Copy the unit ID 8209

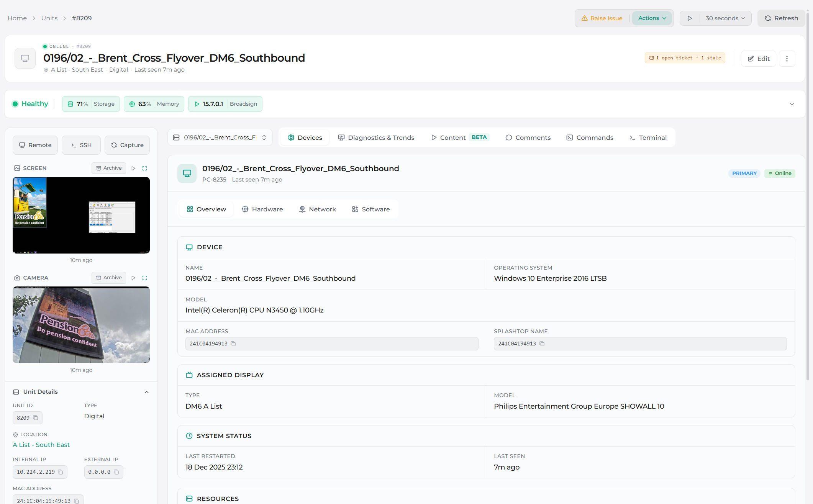coord(36,418)
